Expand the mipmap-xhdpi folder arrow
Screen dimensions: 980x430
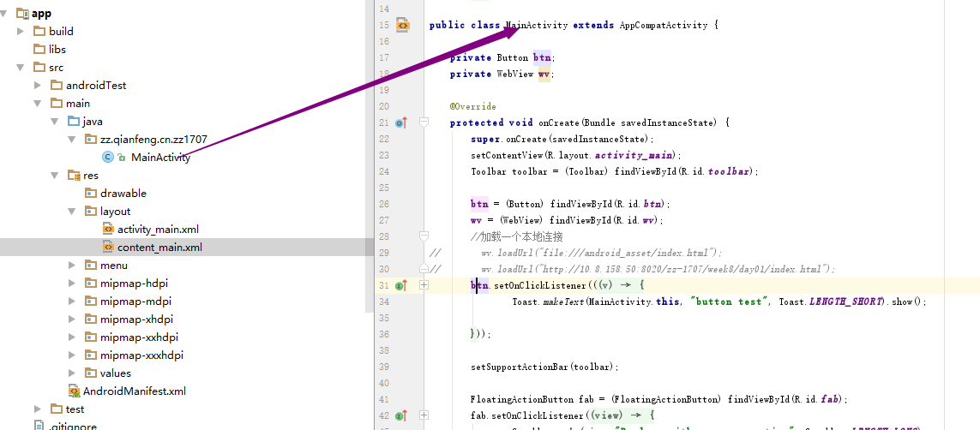pyautogui.click(x=73, y=320)
